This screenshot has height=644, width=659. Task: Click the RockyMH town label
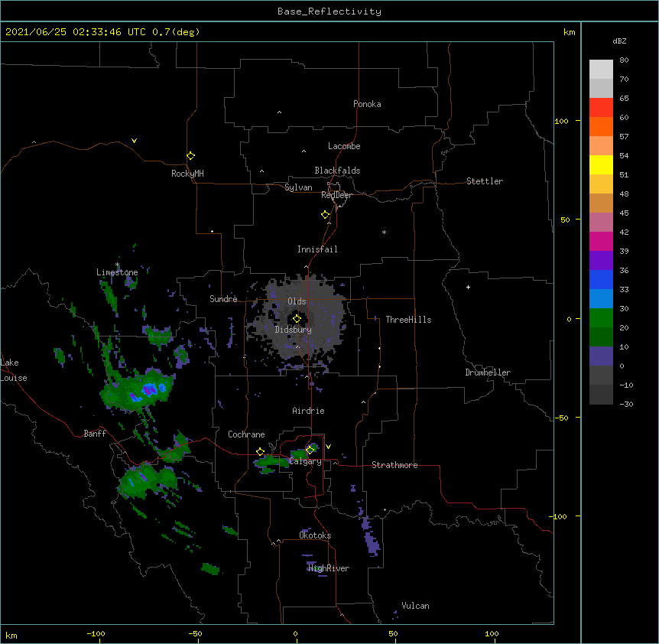point(187,174)
